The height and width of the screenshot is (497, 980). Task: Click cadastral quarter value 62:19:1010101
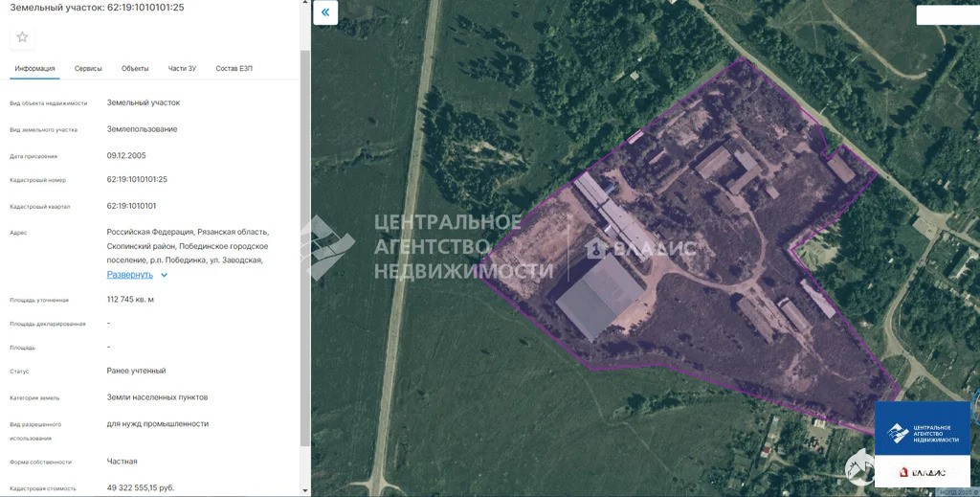[131, 206]
